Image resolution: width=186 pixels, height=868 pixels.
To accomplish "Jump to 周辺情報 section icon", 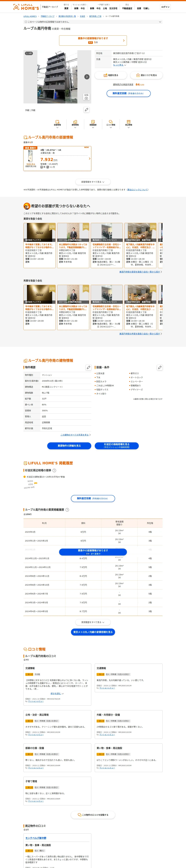I will tap(129, 124).
